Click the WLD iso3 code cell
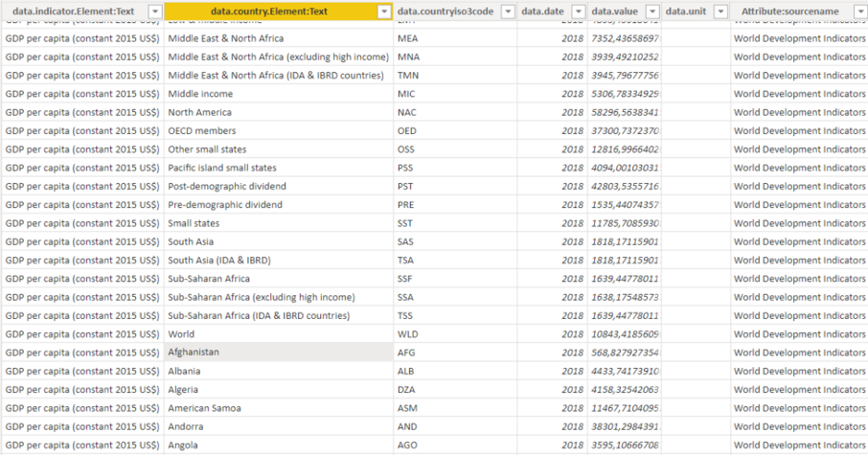This screenshot has height=456, width=868. [455, 334]
